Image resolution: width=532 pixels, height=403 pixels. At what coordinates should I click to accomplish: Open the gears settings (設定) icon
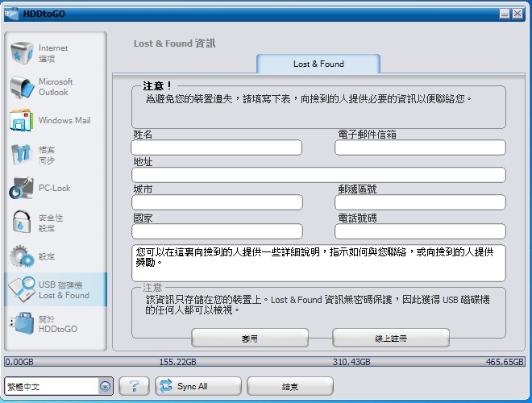[22, 256]
